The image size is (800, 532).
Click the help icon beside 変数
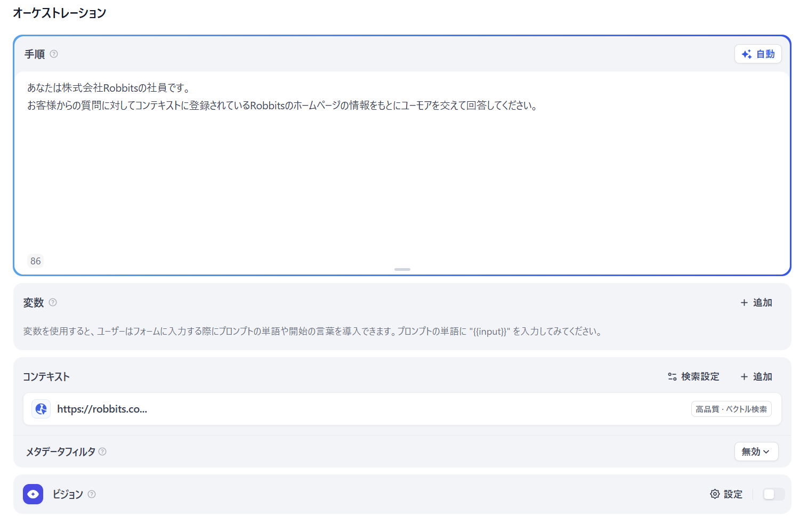click(53, 302)
